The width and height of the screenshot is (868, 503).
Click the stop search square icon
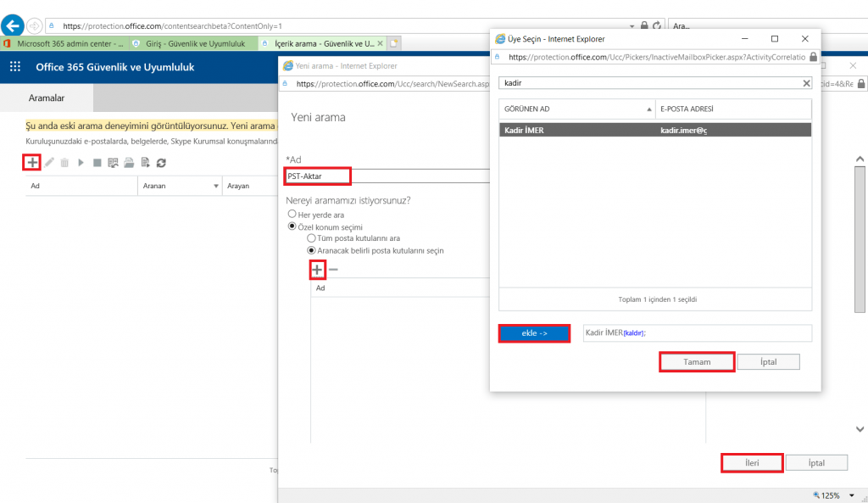tap(97, 163)
